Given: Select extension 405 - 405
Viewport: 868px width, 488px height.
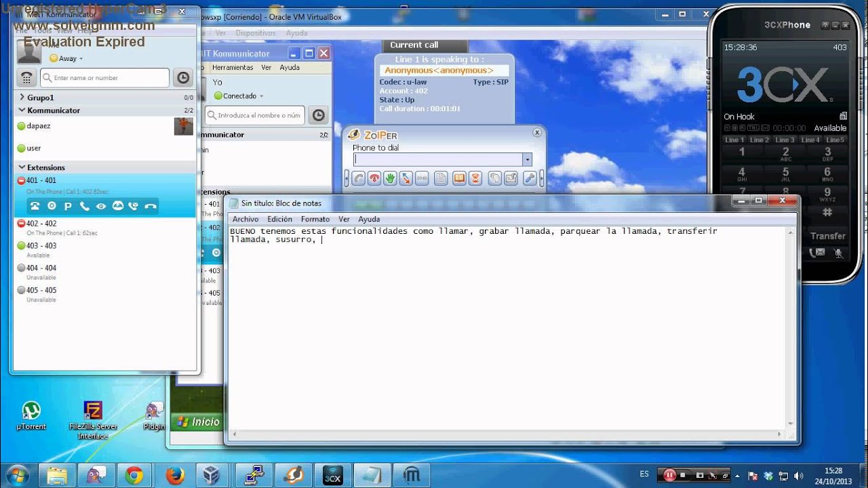Looking at the screenshot, I should [105, 295].
